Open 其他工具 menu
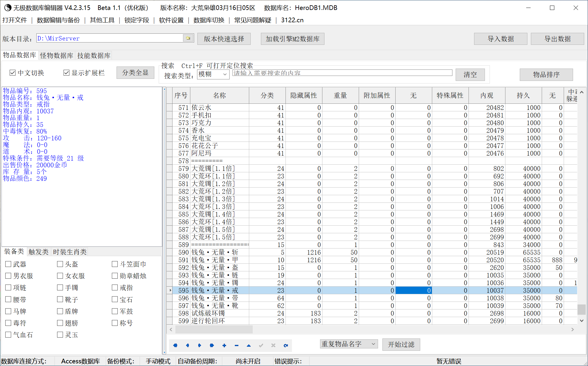 click(x=102, y=20)
